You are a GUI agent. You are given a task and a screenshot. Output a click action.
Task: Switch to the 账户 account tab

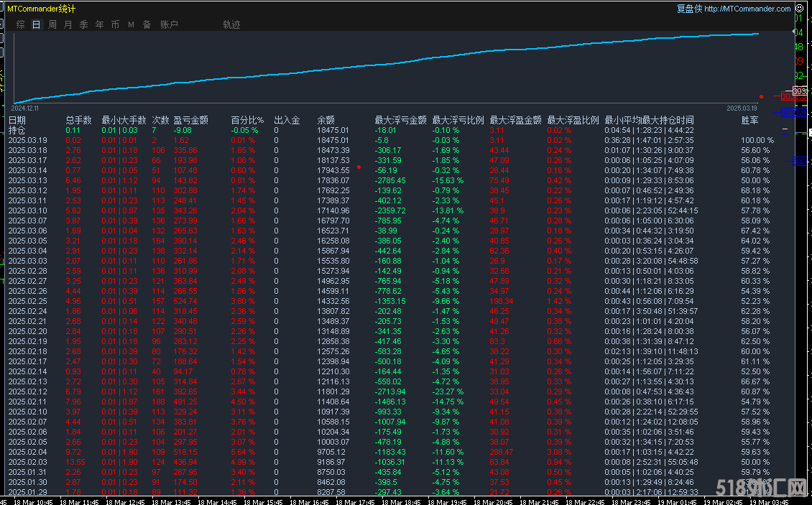tap(169, 24)
